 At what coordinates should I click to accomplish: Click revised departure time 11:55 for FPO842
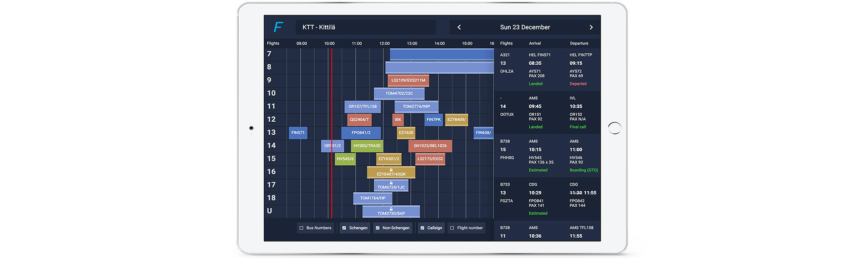(x=590, y=193)
